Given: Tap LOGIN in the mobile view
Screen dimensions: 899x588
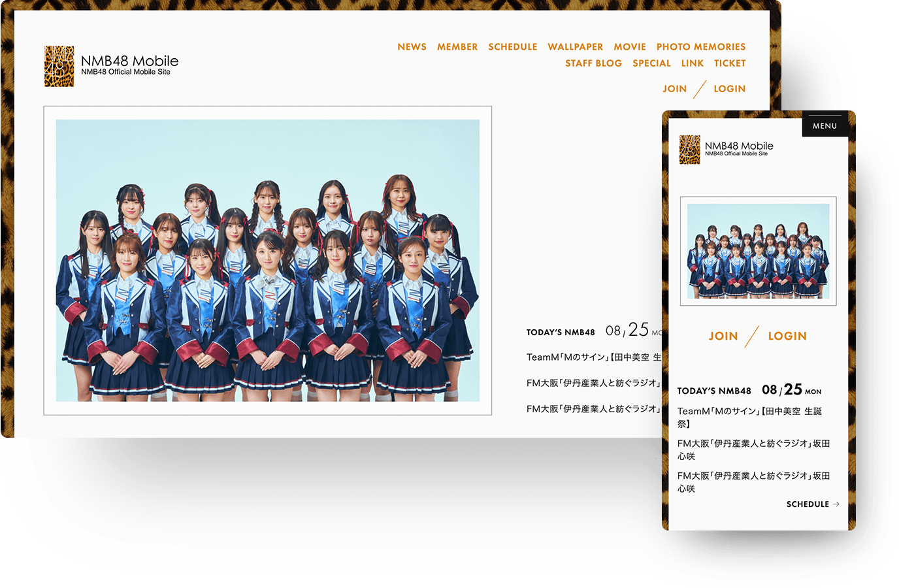Looking at the screenshot, I should (x=787, y=336).
